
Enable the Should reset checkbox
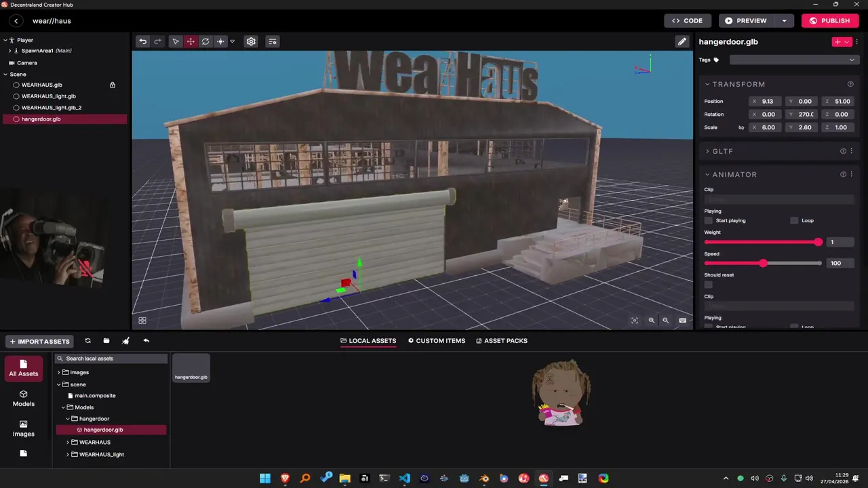click(709, 285)
